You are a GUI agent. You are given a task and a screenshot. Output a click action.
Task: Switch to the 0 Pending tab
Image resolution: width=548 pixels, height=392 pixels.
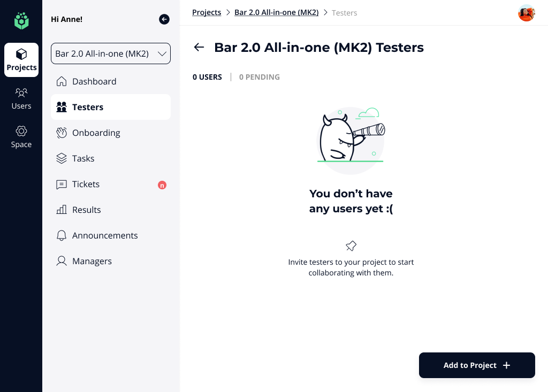[x=259, y=77]
